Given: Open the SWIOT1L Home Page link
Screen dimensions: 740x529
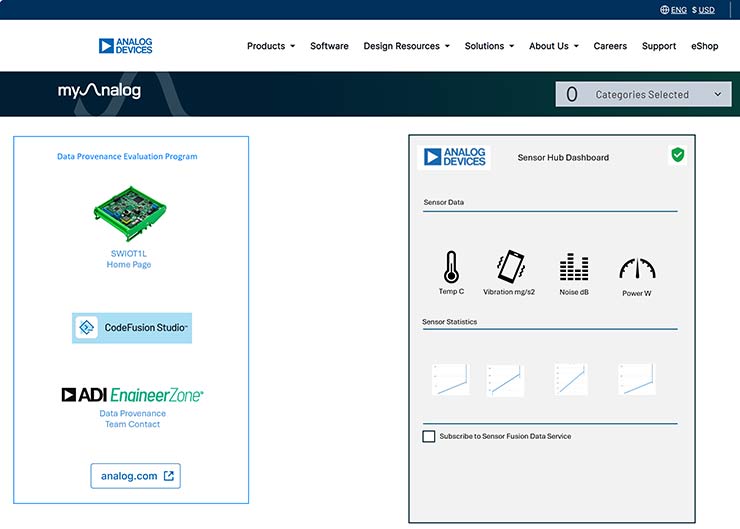Looking at the screenshot, I should 129,259.
